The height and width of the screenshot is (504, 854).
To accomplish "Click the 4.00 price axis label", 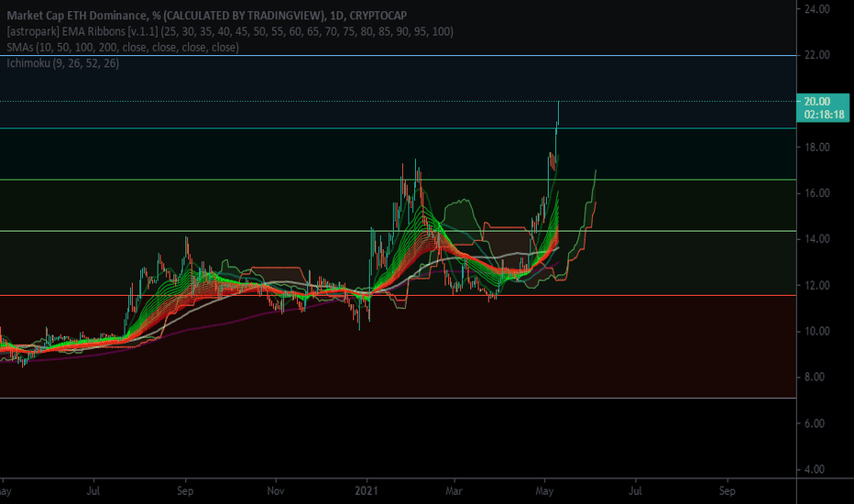I will click(x=815, y=469).
